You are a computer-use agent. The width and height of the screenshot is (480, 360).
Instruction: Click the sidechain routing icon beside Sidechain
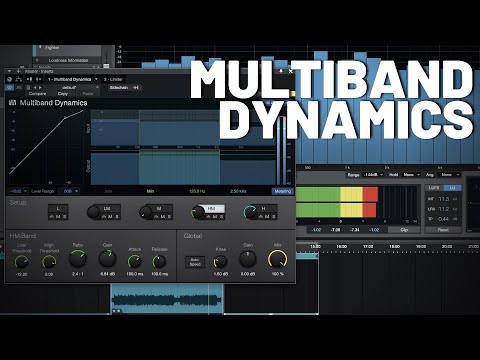136,88
